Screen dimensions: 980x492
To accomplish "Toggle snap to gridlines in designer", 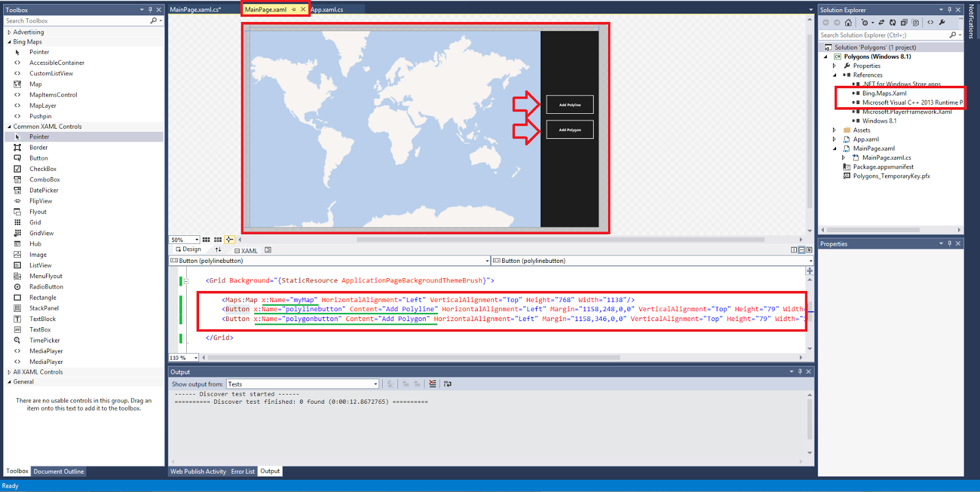I will [218, 240].
